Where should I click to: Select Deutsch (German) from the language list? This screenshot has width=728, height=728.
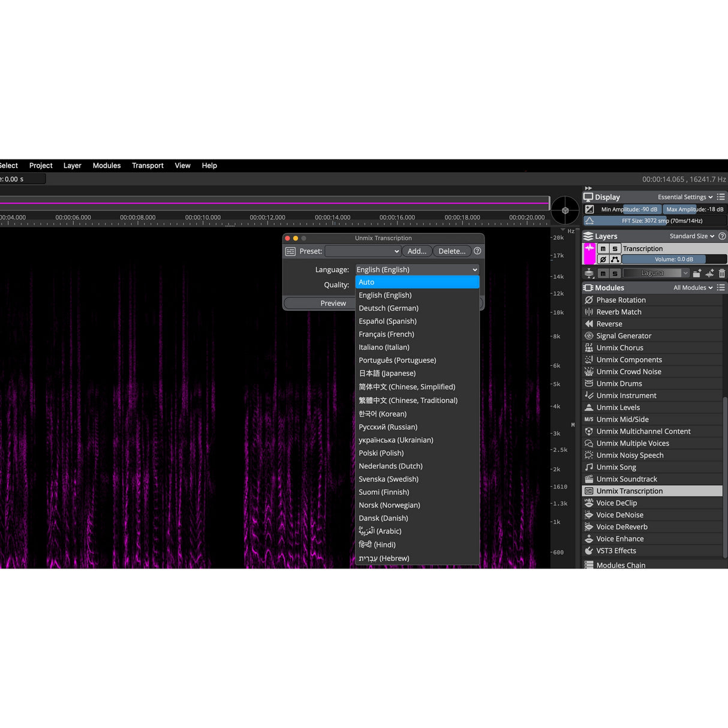(389, 308)
